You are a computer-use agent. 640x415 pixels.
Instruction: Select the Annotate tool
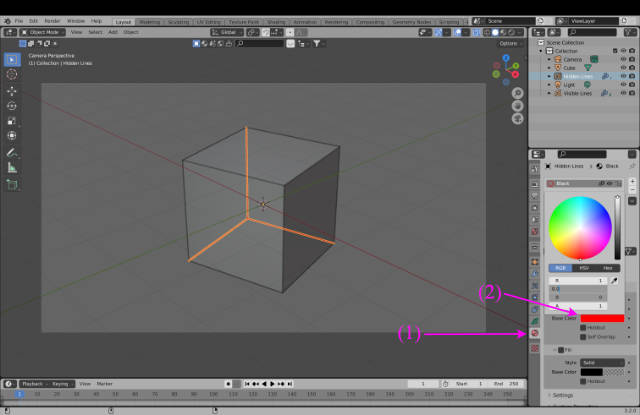(x=11, y=153)
